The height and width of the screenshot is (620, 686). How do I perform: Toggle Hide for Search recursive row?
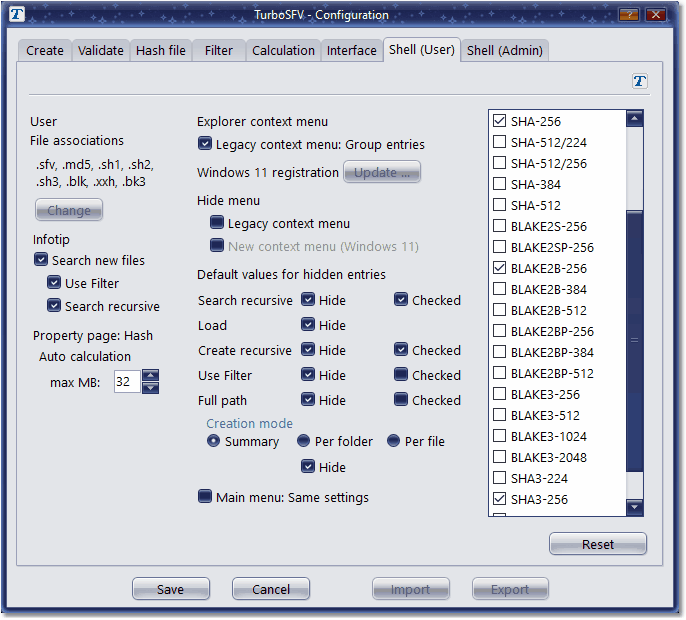coord(308,300)
